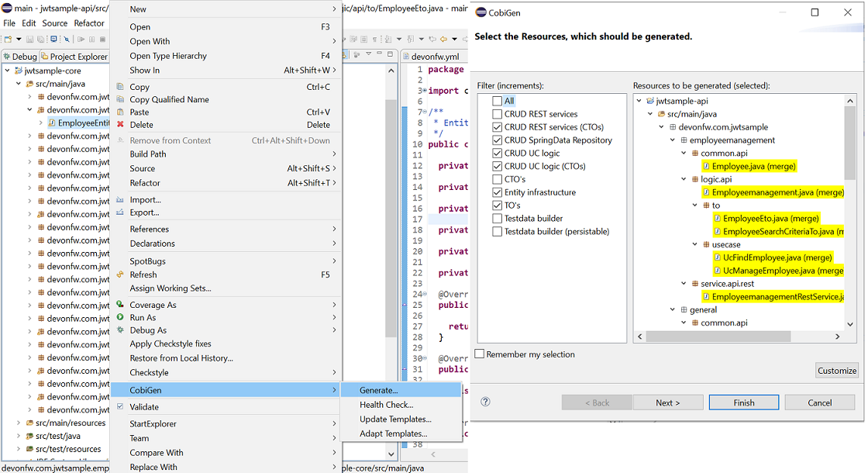
Task: Enable the CRUD REST services checkbox
Action: [497, 114]
